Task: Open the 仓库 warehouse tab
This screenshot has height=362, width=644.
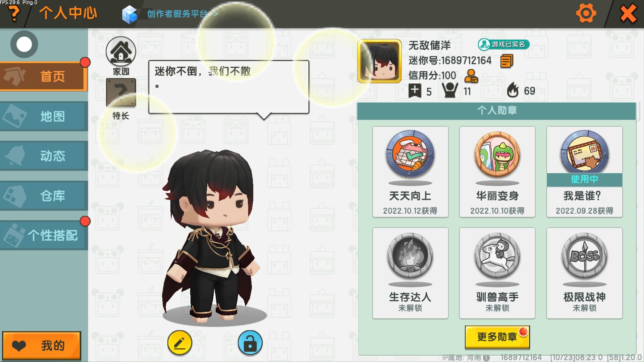Action: coord(44,196)
